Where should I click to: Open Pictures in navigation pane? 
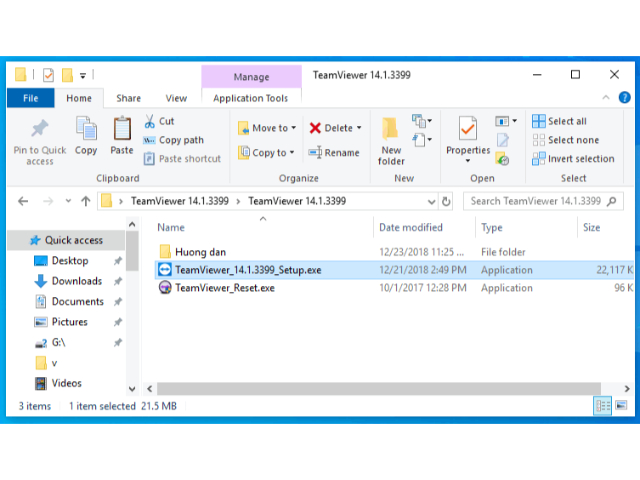pos(69,322)
